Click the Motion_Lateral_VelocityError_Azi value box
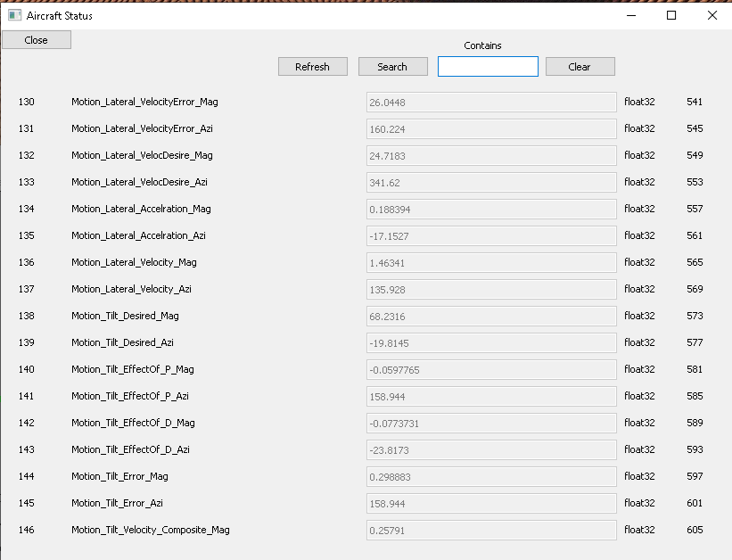This screenshot has width=732, height=560. [x=491, y=129]
